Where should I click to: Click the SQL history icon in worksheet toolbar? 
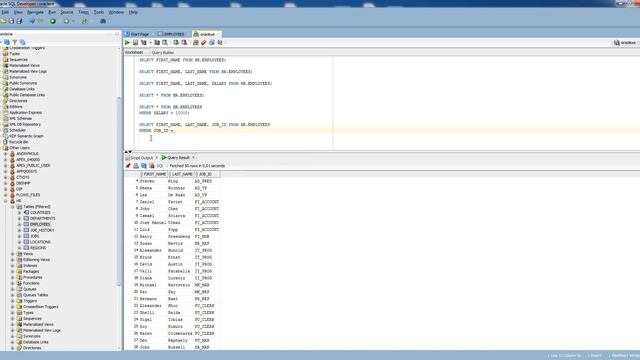point(212,42)
